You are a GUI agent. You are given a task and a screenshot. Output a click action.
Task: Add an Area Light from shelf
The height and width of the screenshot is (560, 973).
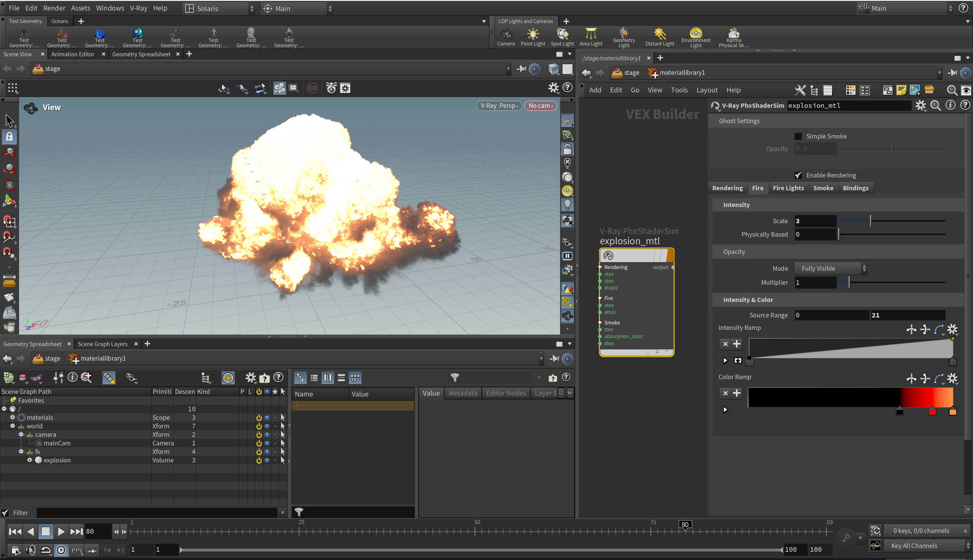point(591,37)
